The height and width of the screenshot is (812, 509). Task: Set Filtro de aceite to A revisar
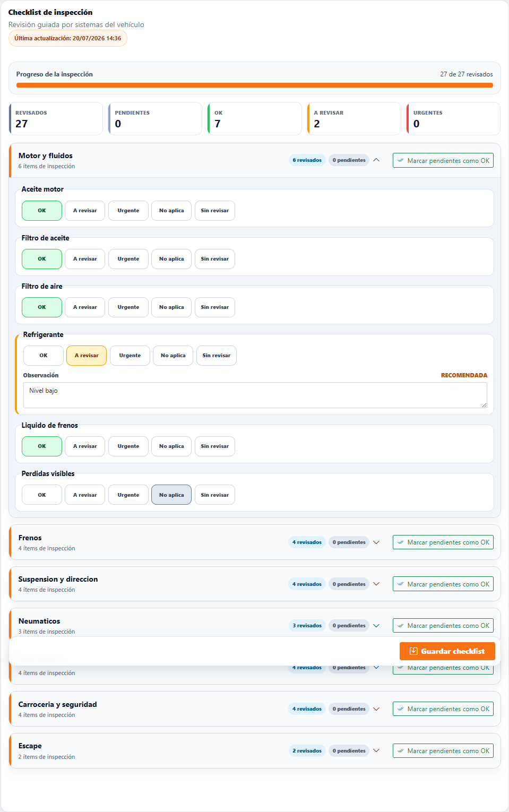pyautogui.click(x=85, y=259)
